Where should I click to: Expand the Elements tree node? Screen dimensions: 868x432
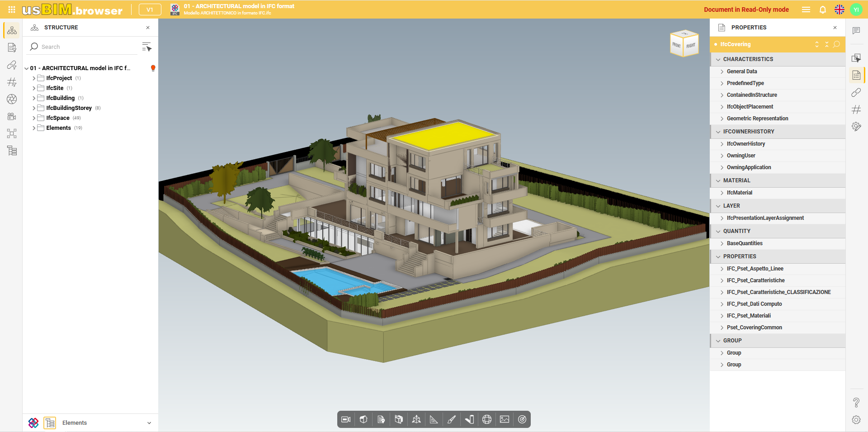pos(34,128)
